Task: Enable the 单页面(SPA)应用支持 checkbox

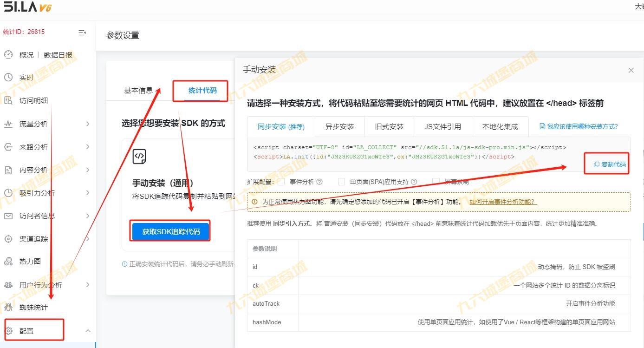Action: [x=341, y=182]
